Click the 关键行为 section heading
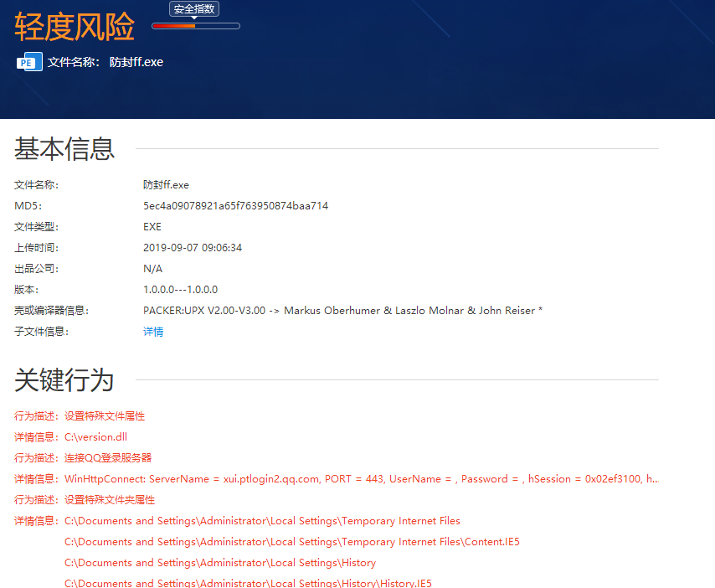Viewport: 715px width, 588px height. [x=64, y=379]
